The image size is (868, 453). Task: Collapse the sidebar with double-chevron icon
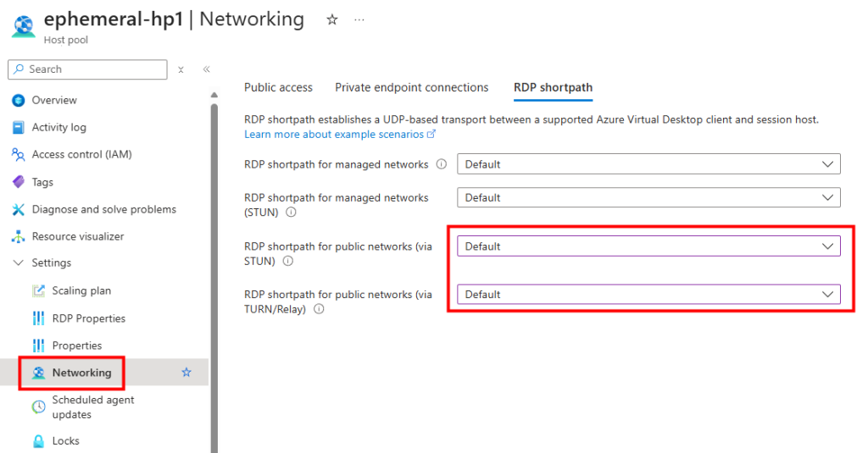coord(207,69)
